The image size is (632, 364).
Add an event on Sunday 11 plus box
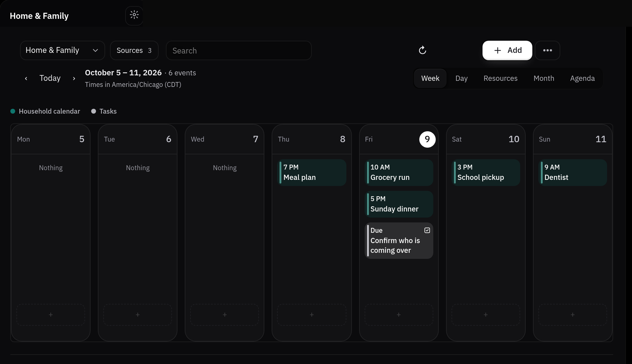point(572,315)
